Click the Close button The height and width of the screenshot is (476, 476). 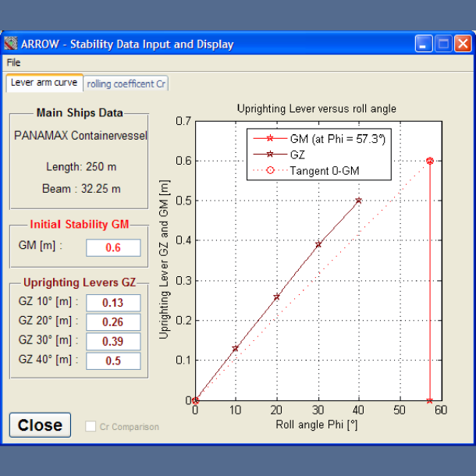(40, 425)
